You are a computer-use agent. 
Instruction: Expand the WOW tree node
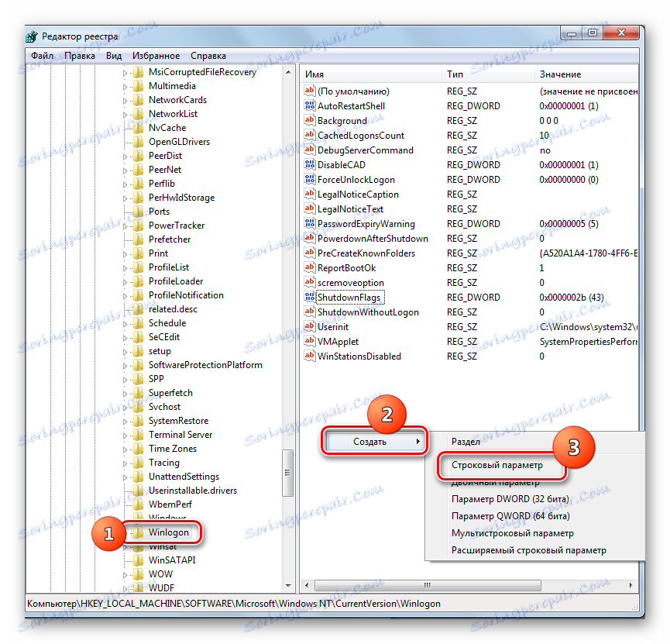tap(125, 575)
